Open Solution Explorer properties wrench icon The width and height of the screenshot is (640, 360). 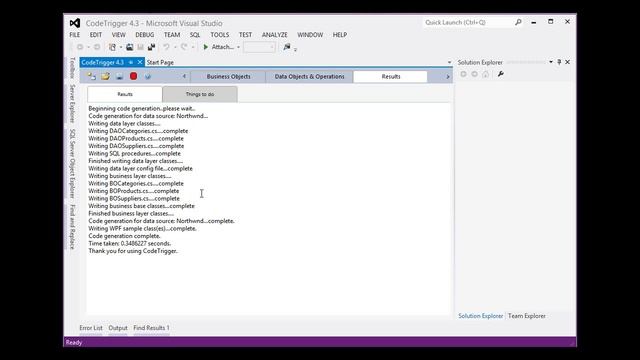pos(501,74)
